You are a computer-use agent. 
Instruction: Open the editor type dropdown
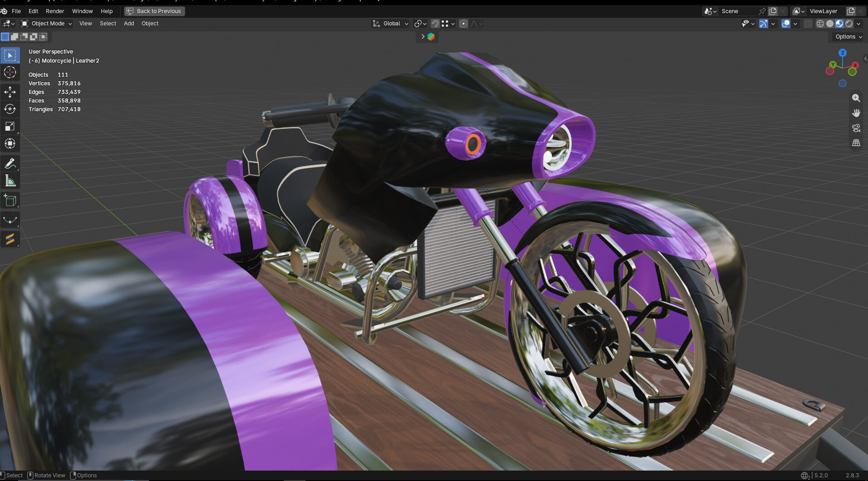9,24
